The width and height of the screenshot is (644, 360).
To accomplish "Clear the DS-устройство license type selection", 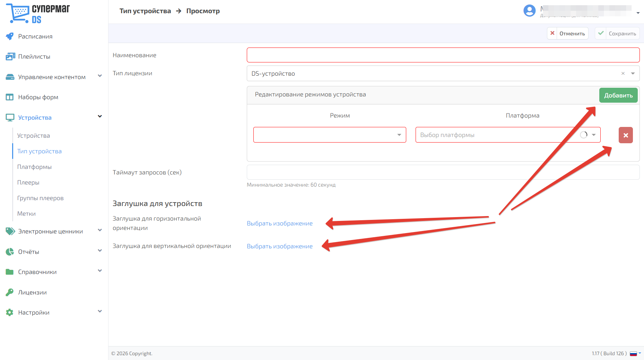I will tap(623, 74).
